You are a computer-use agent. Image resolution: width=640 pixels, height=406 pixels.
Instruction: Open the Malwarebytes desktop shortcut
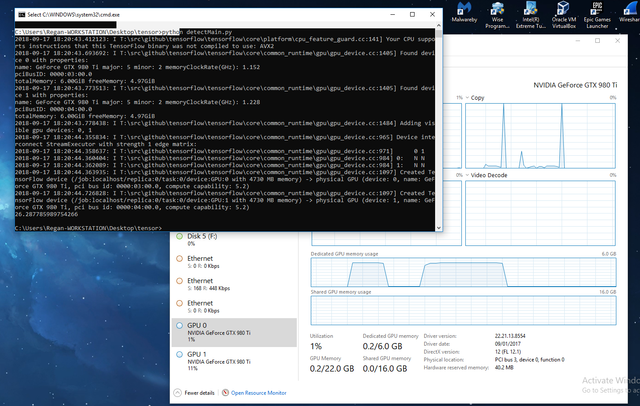pyautogui.click(x=464, y=12)
